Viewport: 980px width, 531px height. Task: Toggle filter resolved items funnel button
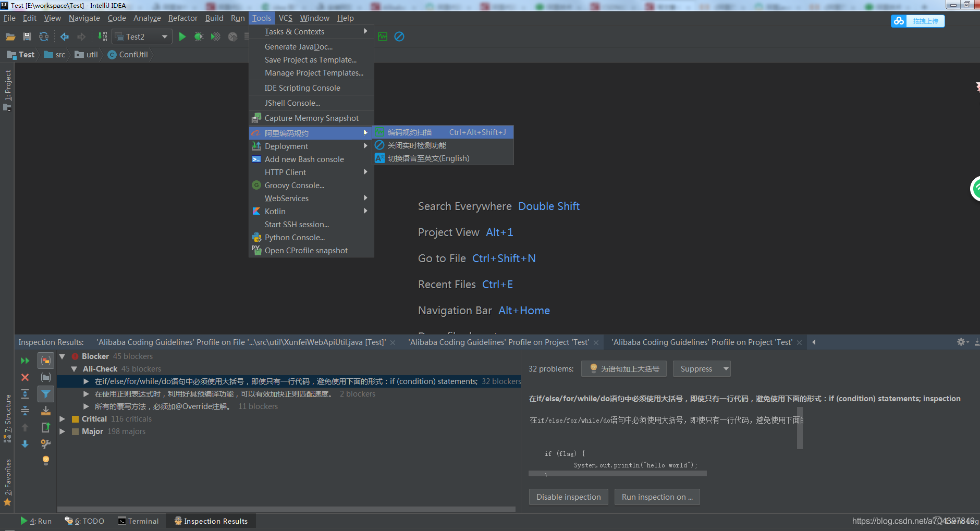coord(46,394)
